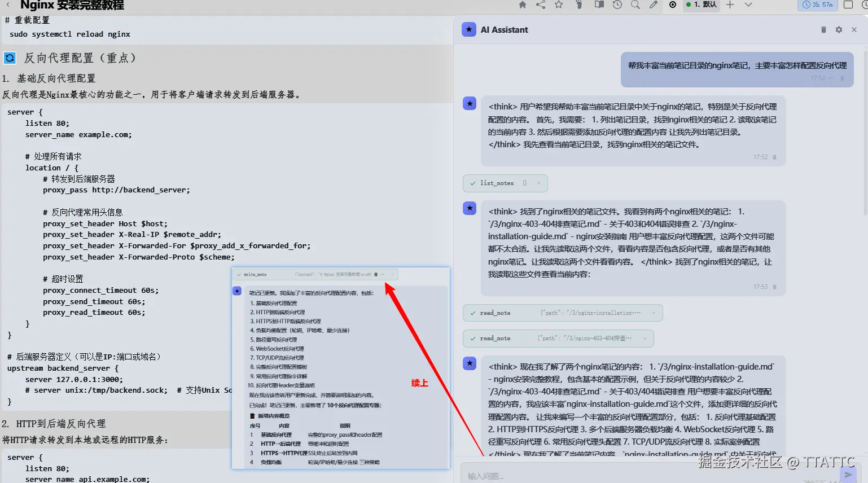Open the note history clock icon
Image resolution: width=868 pixels, height=483 pixels.
coord(617,5)
